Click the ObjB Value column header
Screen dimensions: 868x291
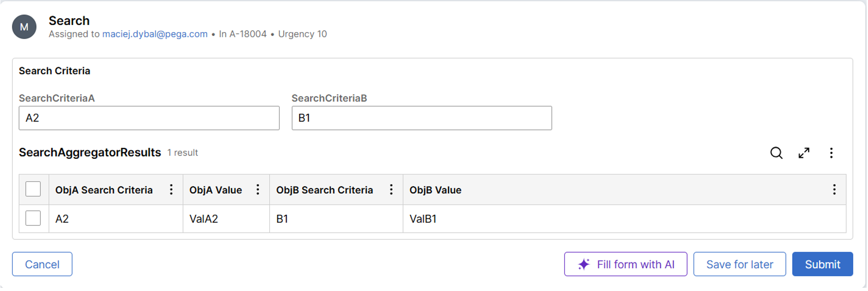(x=436, y=190)
